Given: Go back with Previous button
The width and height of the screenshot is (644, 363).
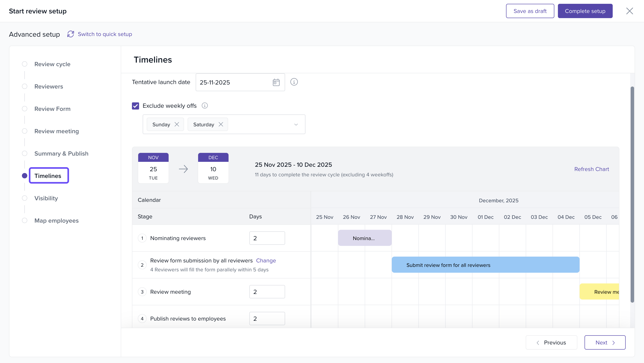Looking at the screenshot, I should 551,342.
